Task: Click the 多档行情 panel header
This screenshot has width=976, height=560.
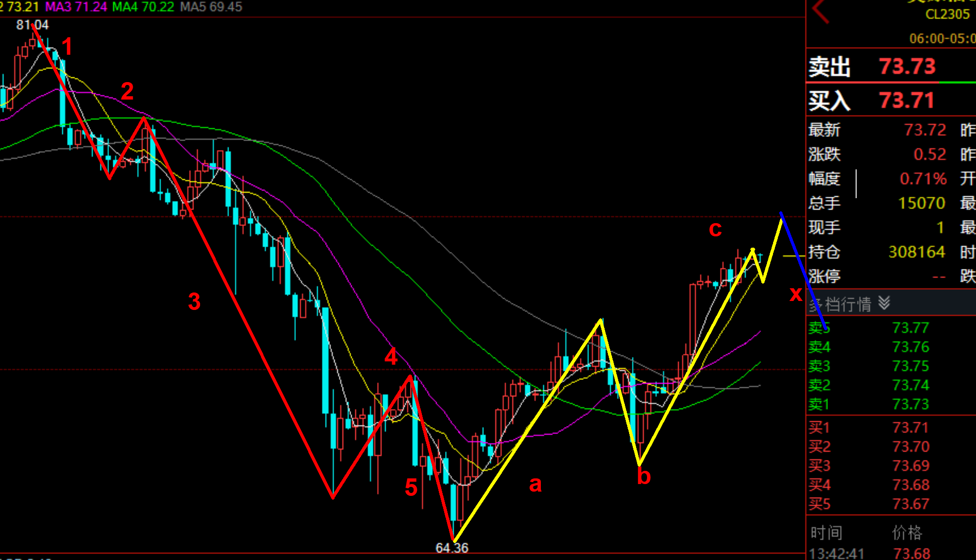Action: [x=891, y=303]
